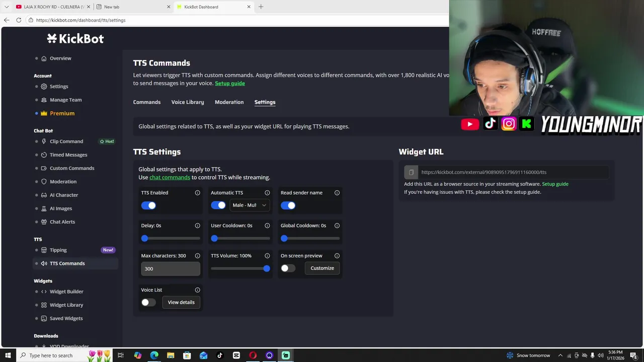The width and height of the screenshot is (644, 362).
Task: Click info icon beside User Cooldown
Action: [x=267, y=226]
